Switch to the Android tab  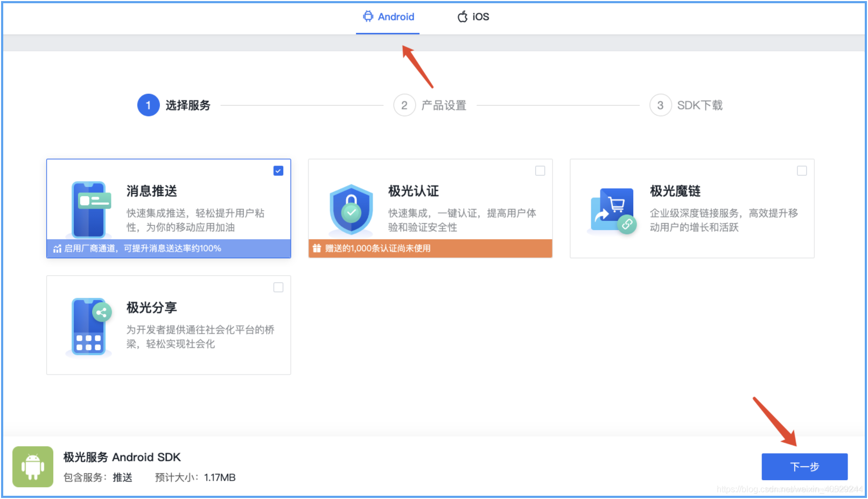click(x=388, y=17)
